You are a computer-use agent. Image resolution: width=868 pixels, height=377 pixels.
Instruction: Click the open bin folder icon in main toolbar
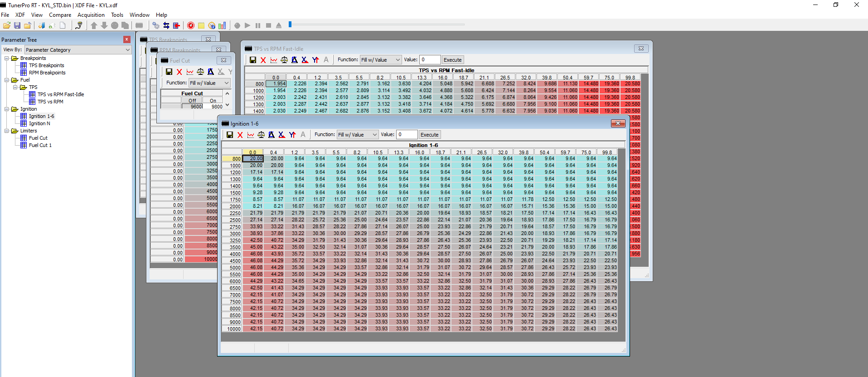pyautogui.click(x=7, y=25)
